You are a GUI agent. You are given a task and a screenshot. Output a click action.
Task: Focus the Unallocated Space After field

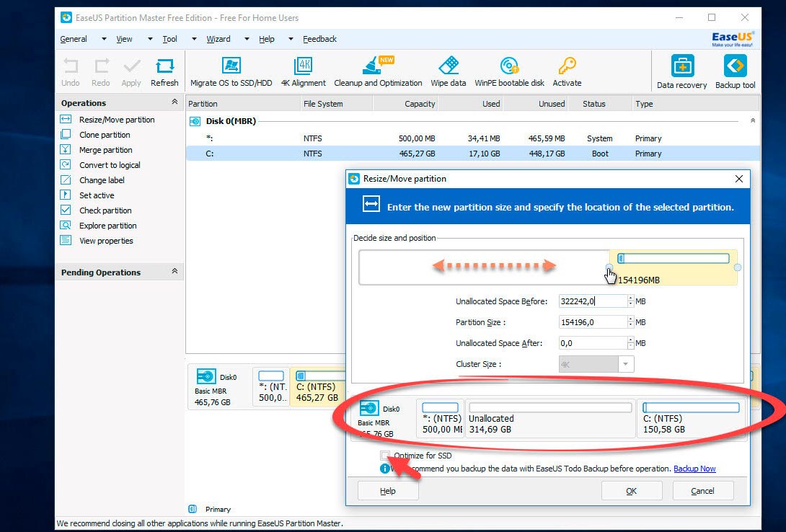click(x=593, y=343)
